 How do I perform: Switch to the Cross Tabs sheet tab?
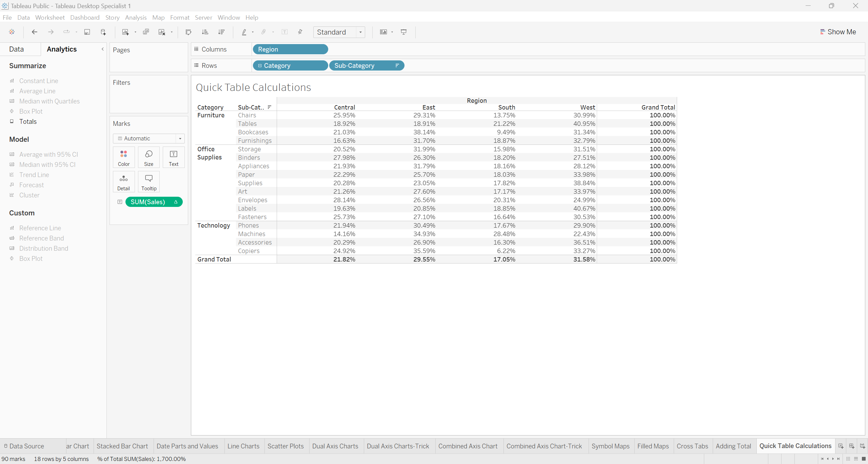[692, 446]
